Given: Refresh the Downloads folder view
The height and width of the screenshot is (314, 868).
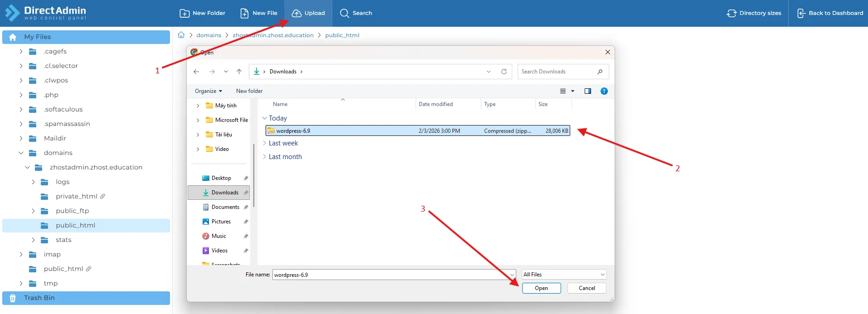Looking at the screenshot, I should click(504, 72).
